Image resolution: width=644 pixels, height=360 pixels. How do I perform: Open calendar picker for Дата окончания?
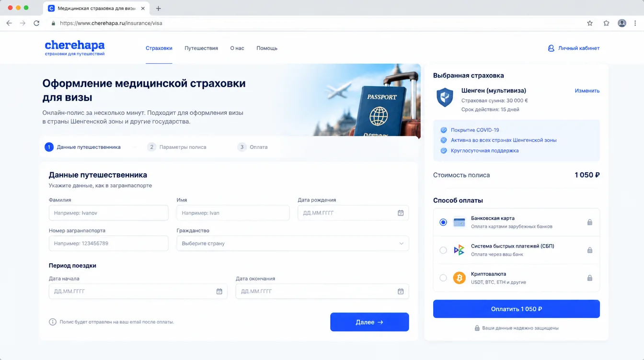[x=401, y=291]
